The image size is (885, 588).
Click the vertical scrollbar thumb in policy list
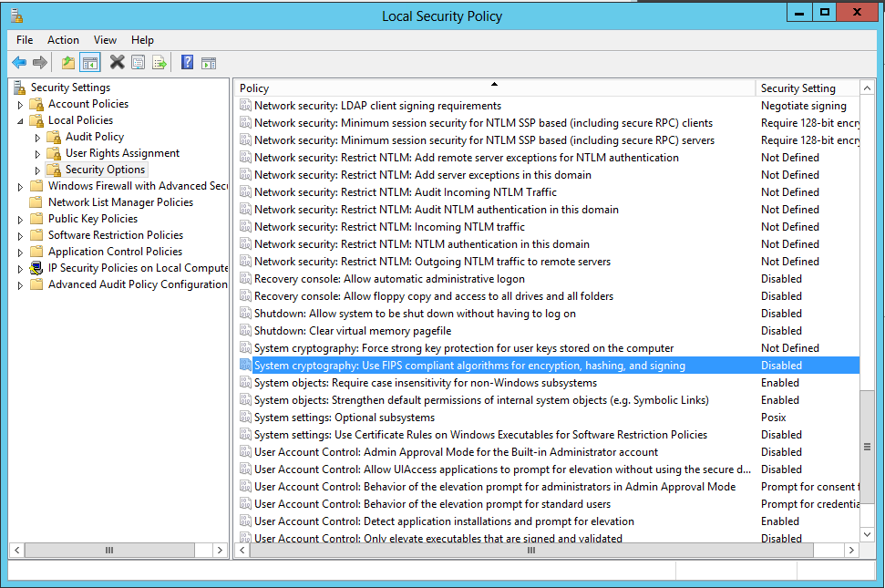pos(867,447)
